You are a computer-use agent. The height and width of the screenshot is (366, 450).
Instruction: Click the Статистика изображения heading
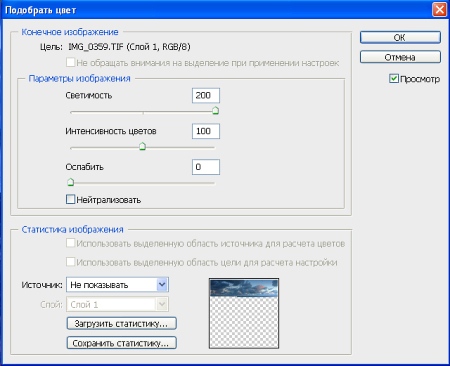(72, 230)
